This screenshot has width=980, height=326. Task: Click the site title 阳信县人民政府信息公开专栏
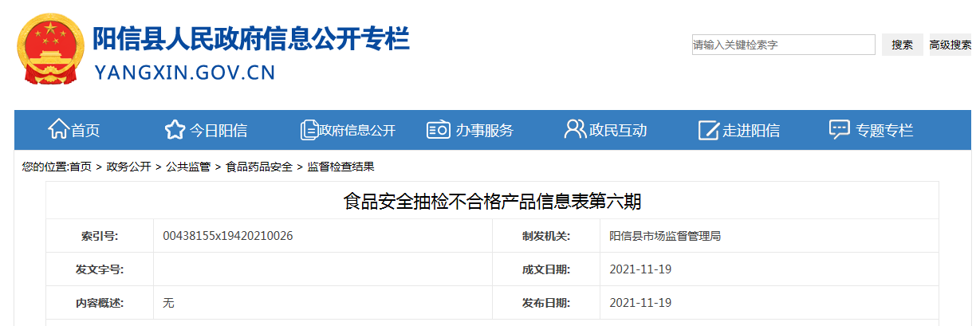click(x=251, y=38)
